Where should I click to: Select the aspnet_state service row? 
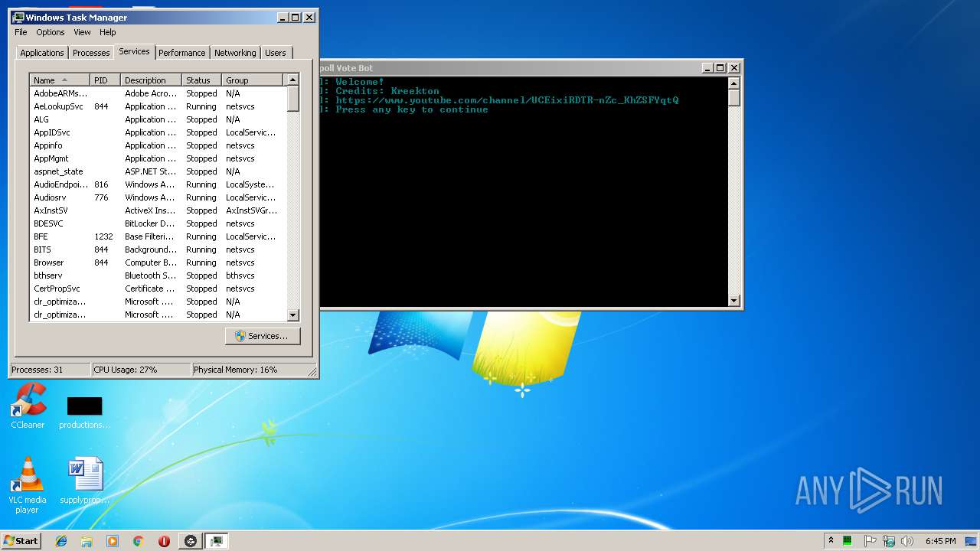click(x=158, y=171)
